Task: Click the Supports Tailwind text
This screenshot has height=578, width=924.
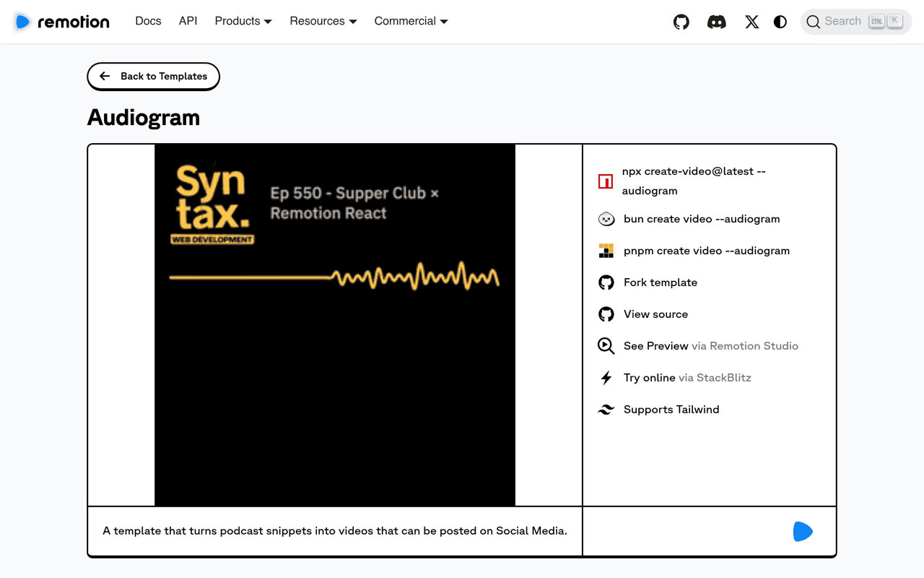Action: [671, 410]
